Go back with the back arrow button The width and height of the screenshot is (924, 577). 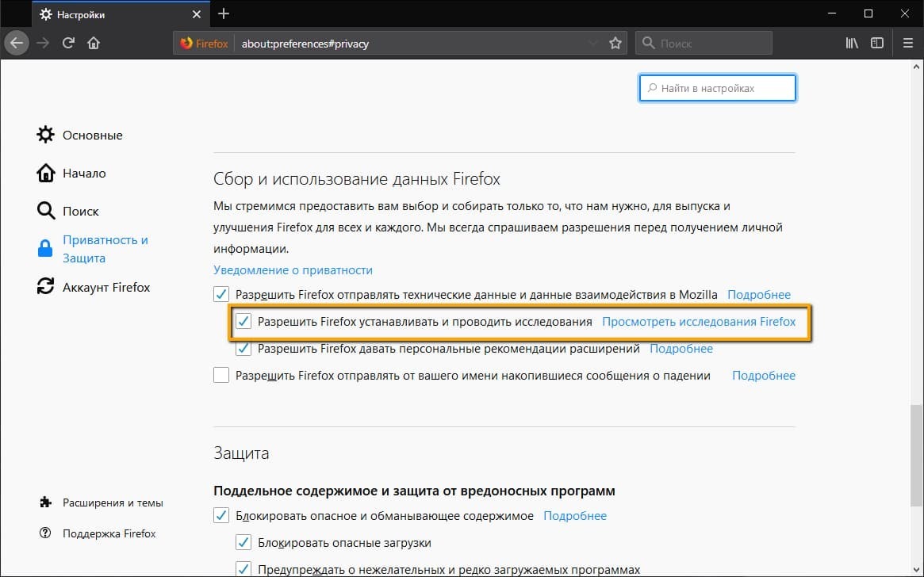pyautogui.click(x=17, y=43)
